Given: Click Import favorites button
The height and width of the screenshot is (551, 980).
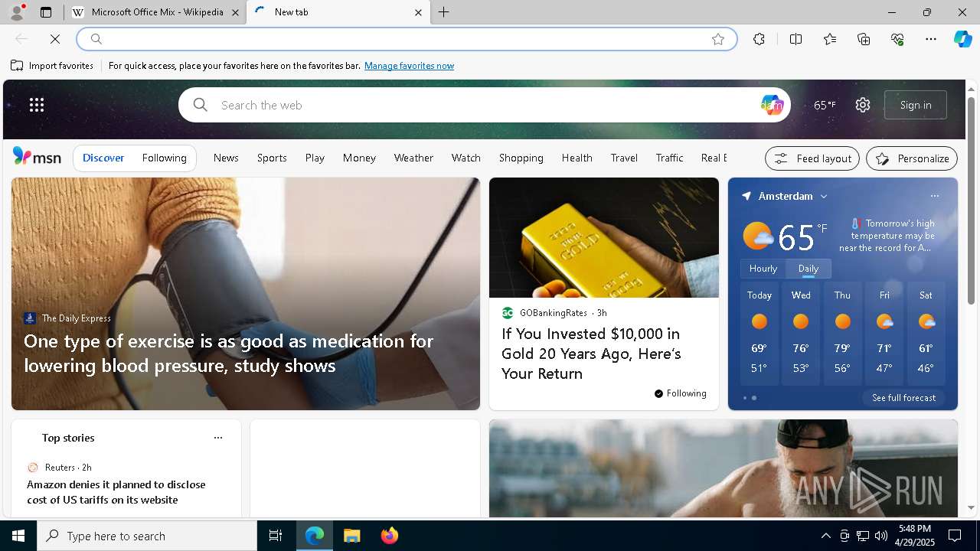Looking at the screenshot, I should pos(52,66).
